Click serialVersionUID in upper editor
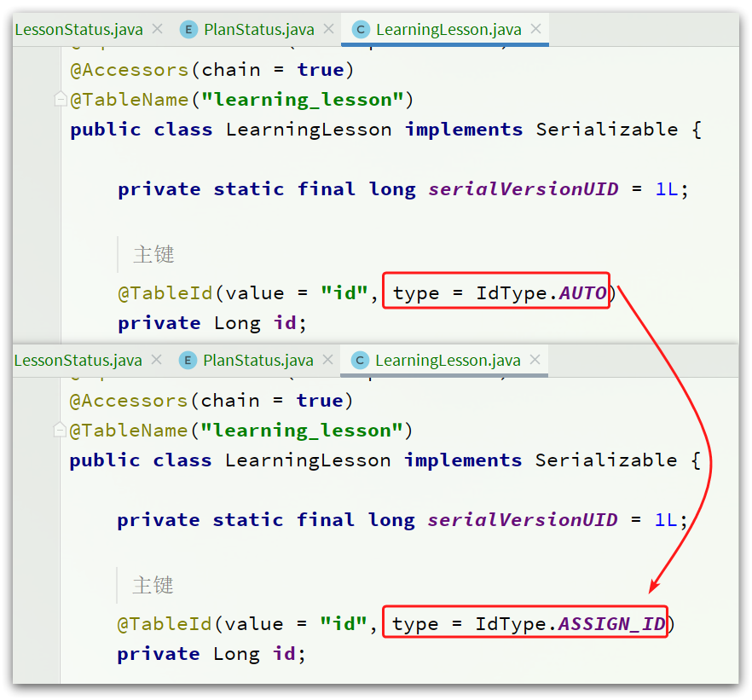The height and width of the screenshot is (700, 752). tap(524, 189)
